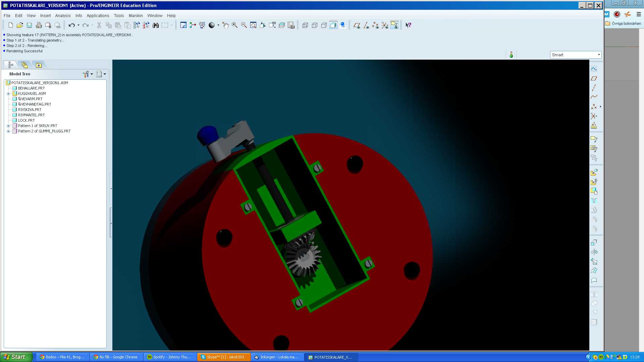The width and height of the screenshot is (644, 362).
Task: Open a file using the folder icon
Action: [x=20, y=25]
